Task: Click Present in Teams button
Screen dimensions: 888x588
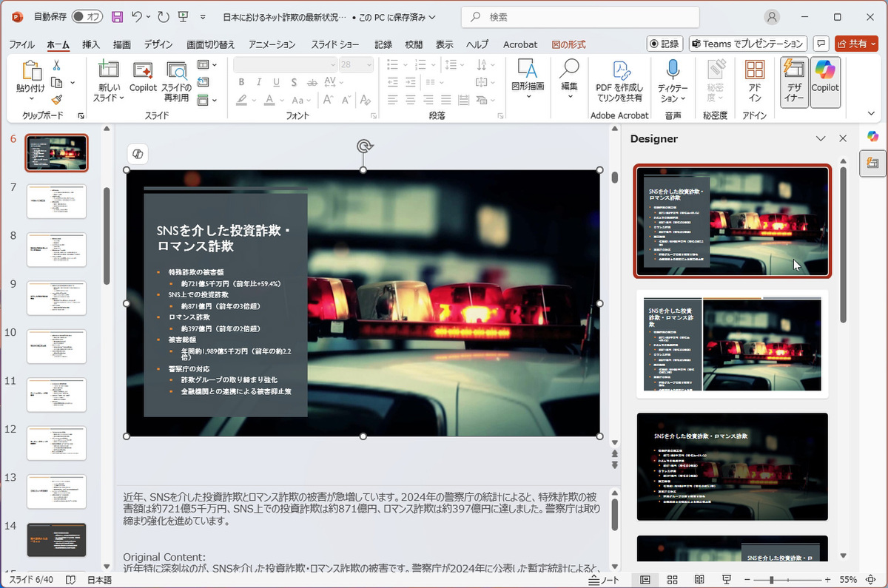Action: (x=748, y=44)
